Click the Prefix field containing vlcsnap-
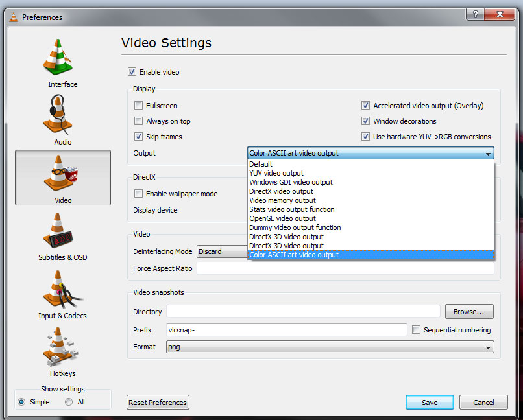523x420 pixels. click(287, 330)
